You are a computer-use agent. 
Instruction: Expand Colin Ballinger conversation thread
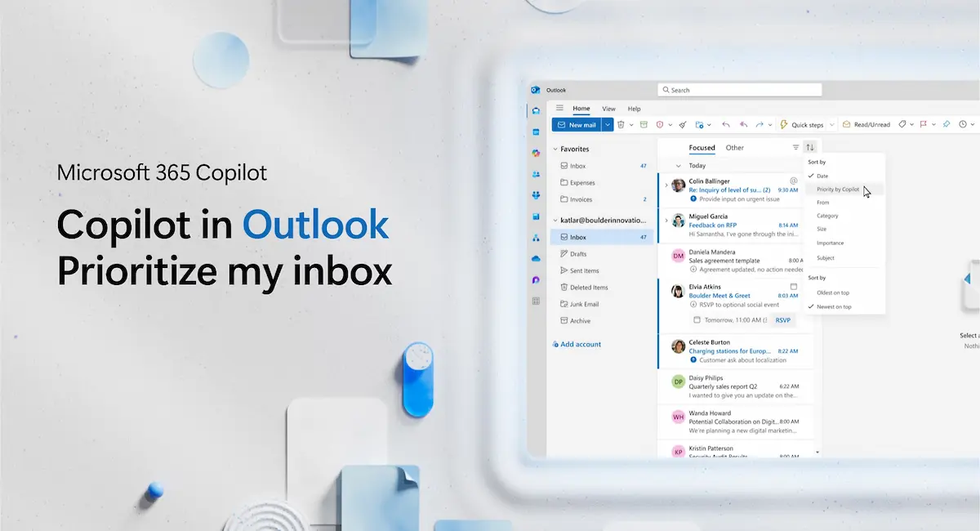(x=666, y=185)
